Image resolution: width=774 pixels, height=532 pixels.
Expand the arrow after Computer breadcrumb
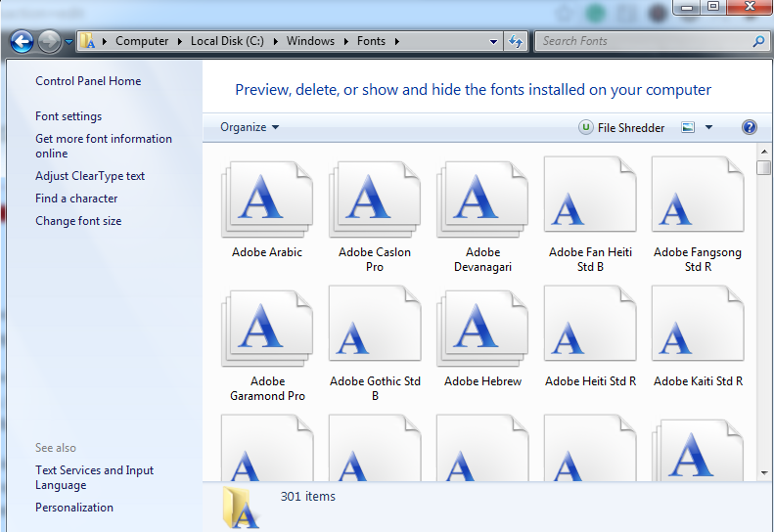180,41
